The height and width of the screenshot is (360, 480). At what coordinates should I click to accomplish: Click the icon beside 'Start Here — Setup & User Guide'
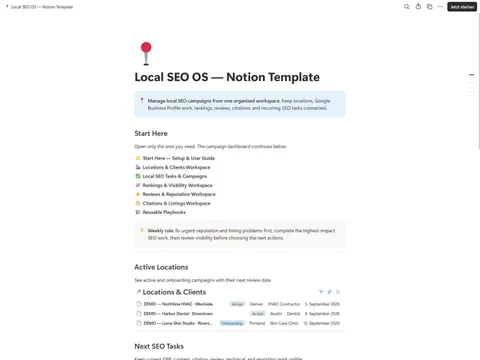click(138, 158)
